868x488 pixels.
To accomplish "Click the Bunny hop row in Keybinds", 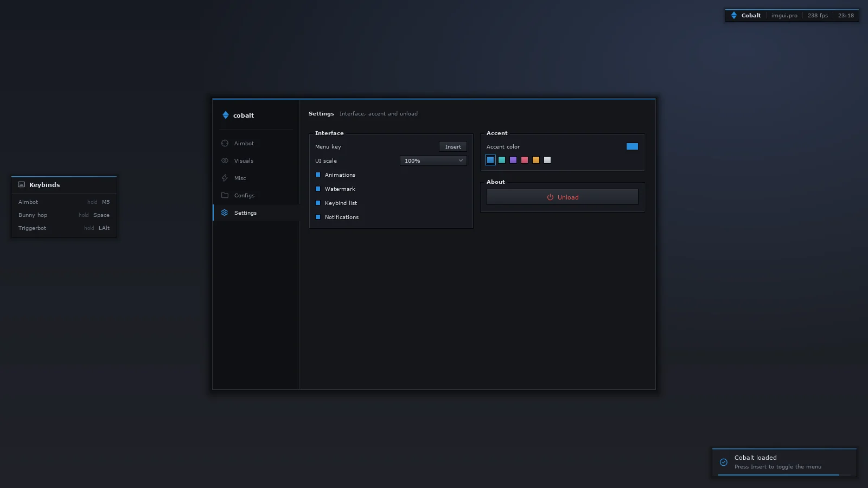I will (x=64, y=215).
